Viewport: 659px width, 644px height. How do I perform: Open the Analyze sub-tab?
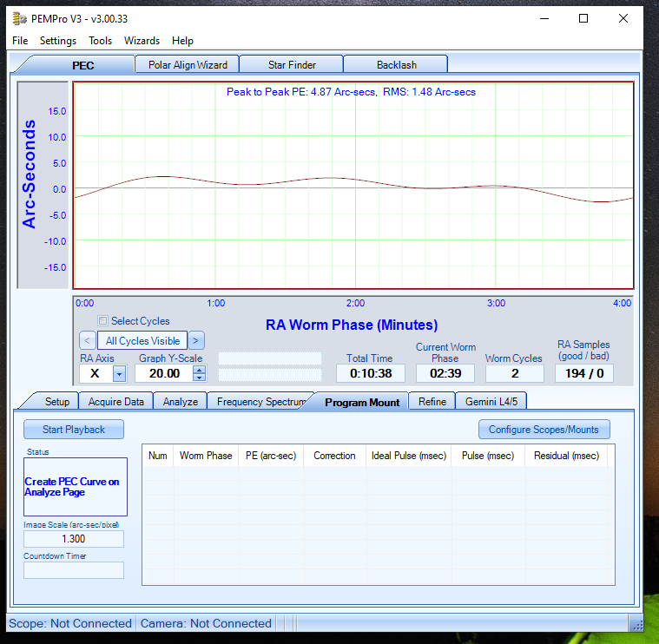click(x=181, y=402)
